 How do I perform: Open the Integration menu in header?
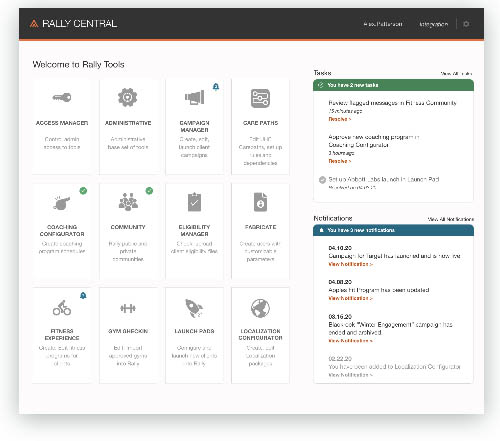(434, 24)
